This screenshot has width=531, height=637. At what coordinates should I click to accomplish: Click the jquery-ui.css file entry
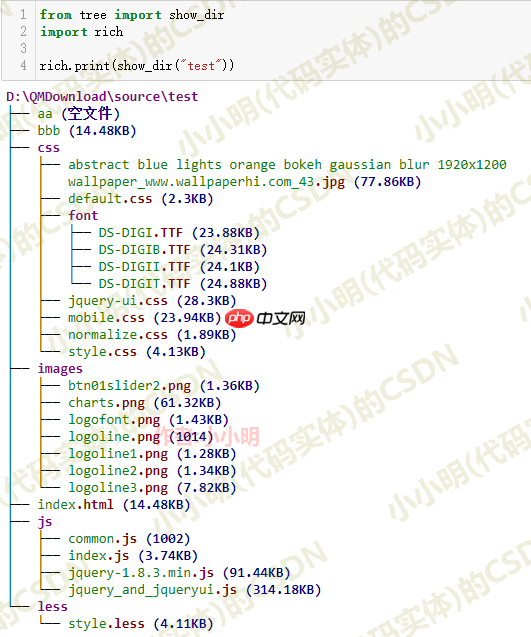(x=152, y=301)
